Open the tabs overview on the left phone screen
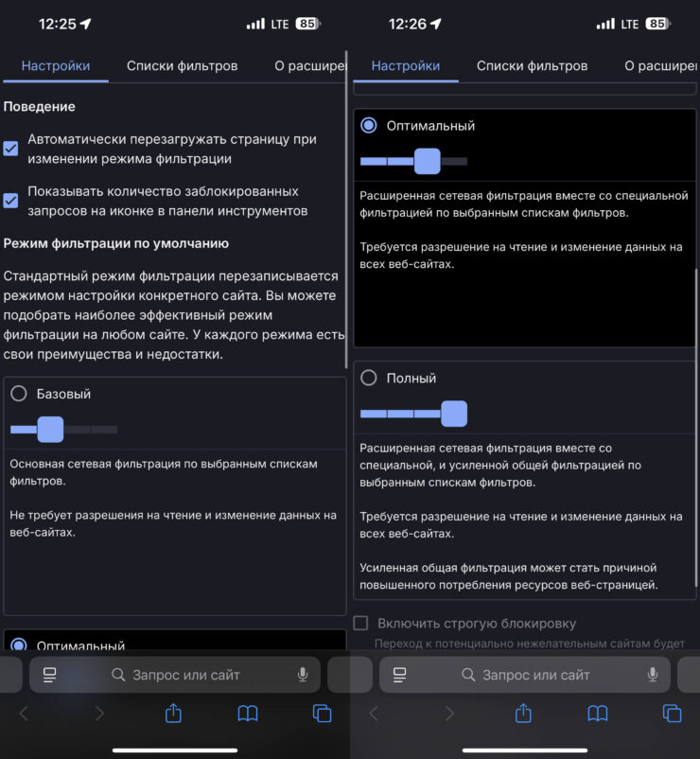700x759 pixels. coord(322,714)
